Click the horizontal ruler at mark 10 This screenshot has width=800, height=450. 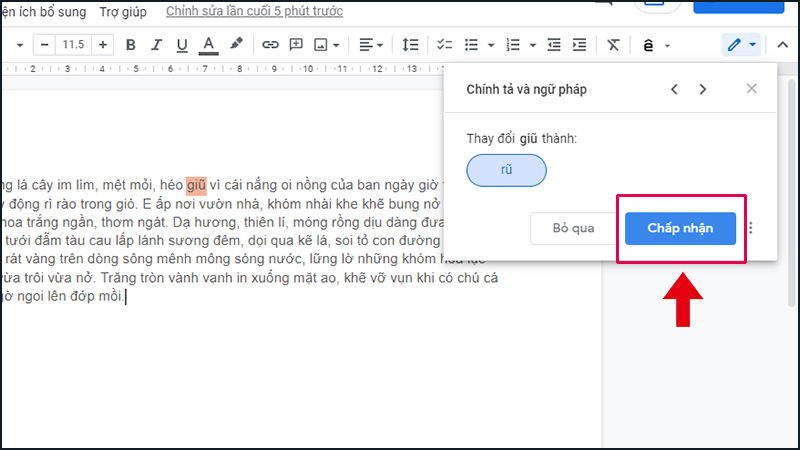[x=308, y=68]
